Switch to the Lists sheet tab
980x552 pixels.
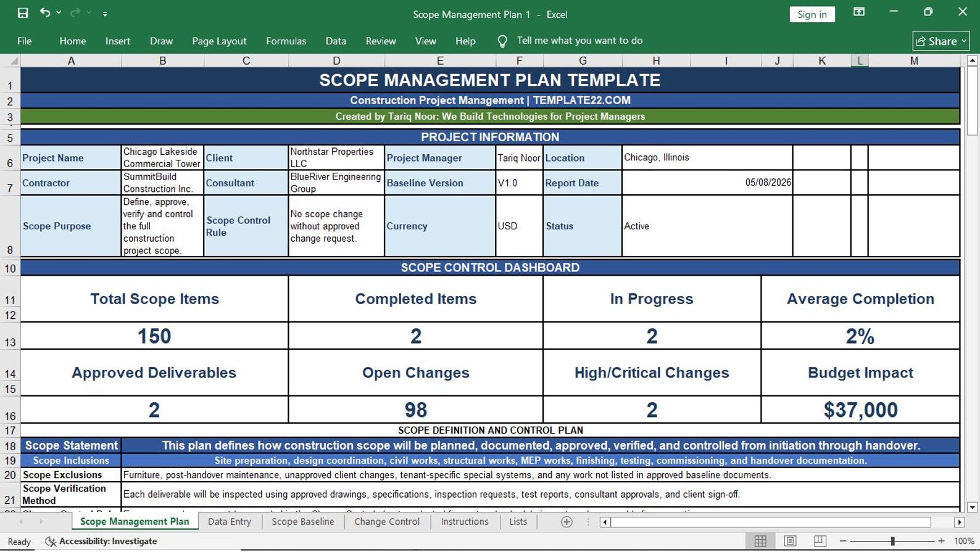518,521
